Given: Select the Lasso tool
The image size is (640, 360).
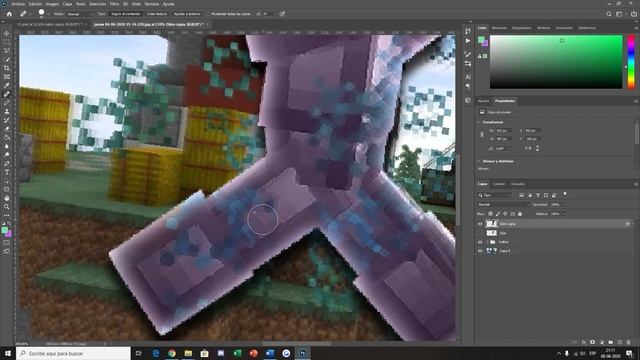Looking at the screenshot, I should click(x=7, y=51).
